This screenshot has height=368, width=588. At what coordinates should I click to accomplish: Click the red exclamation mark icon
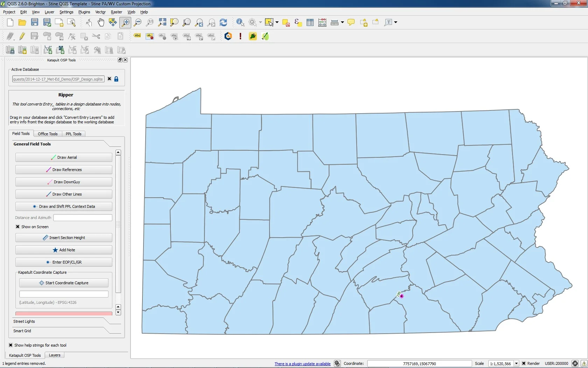240,36
